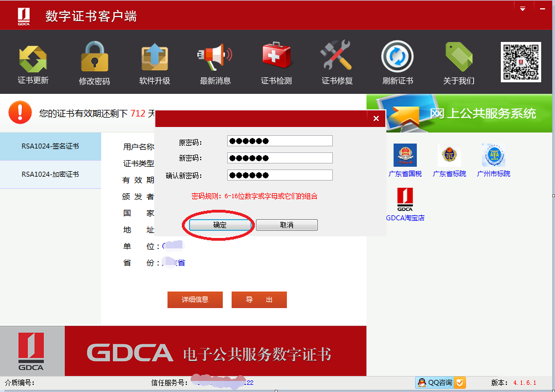The height and width of the screenshot is (392, 555).
Task: Open 关于我们 green tag icon
Action: pyautogui.click(x=458, y=62)
